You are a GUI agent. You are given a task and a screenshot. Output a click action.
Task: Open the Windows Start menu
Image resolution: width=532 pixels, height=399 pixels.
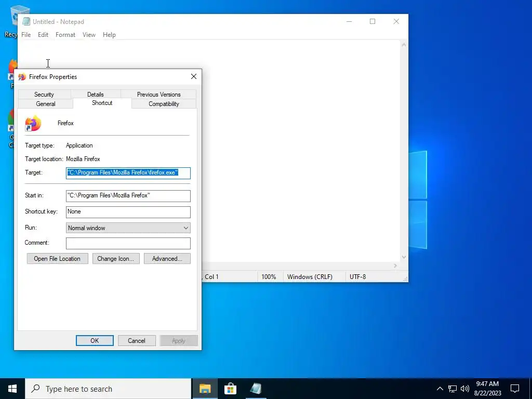pos(12,389)
